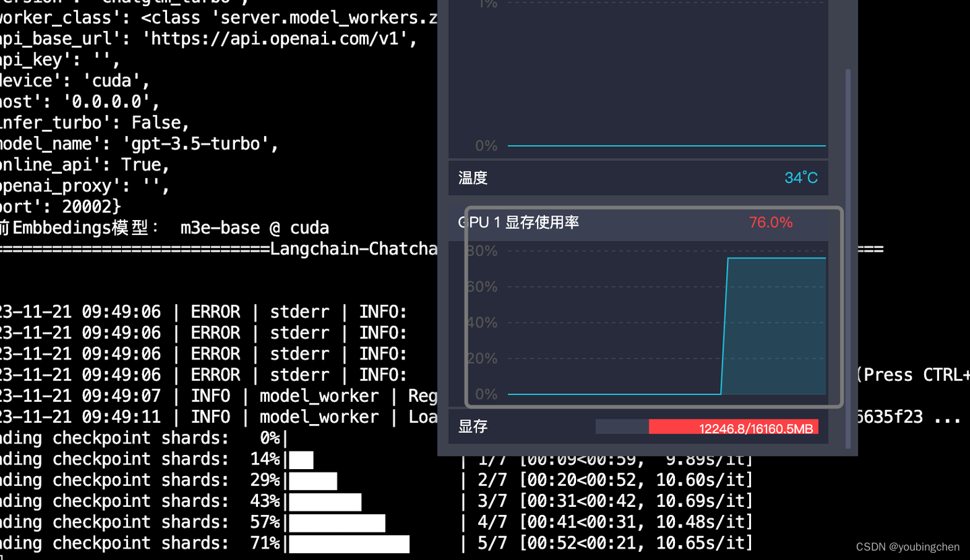Click the Langchain-Chatcha banner text
The width and height of the screenshot is (970, 560).
coord(354,249)
